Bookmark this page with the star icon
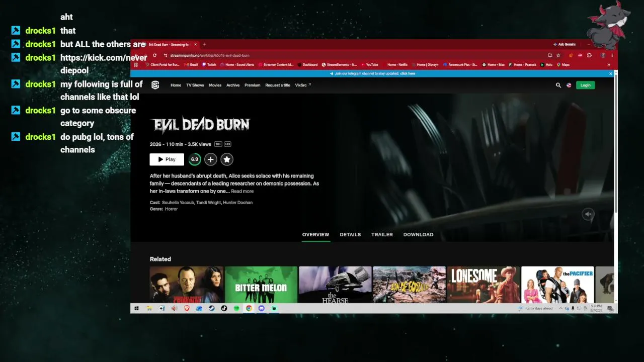This screenshot has height=362, width=644. 558,55
